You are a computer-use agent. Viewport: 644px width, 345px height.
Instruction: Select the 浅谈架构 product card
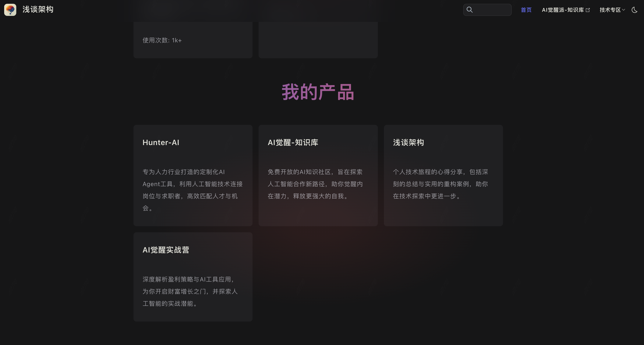408,142
